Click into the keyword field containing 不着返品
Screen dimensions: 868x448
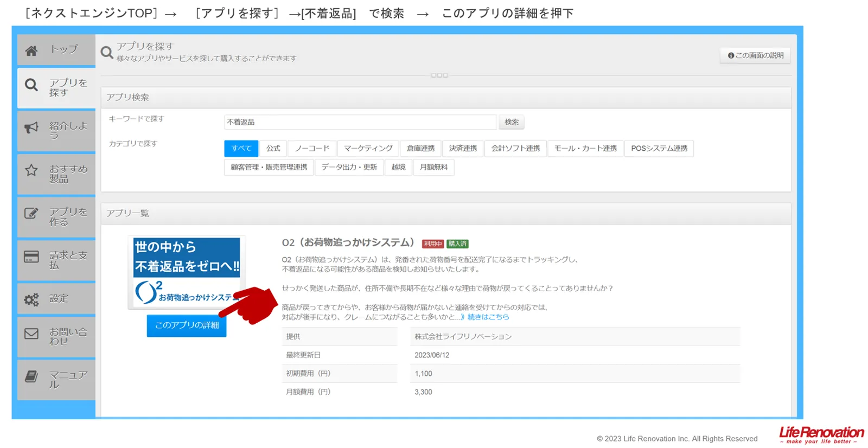[x=360, y=122]
